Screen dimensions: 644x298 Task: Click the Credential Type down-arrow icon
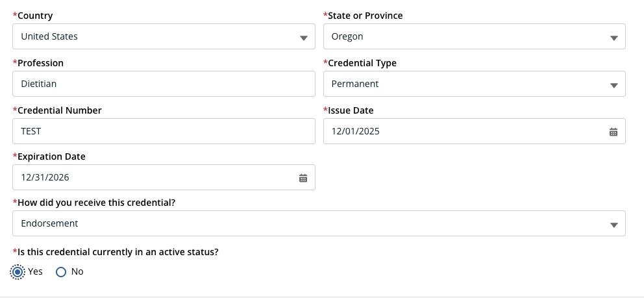click(x=613, y=85)
